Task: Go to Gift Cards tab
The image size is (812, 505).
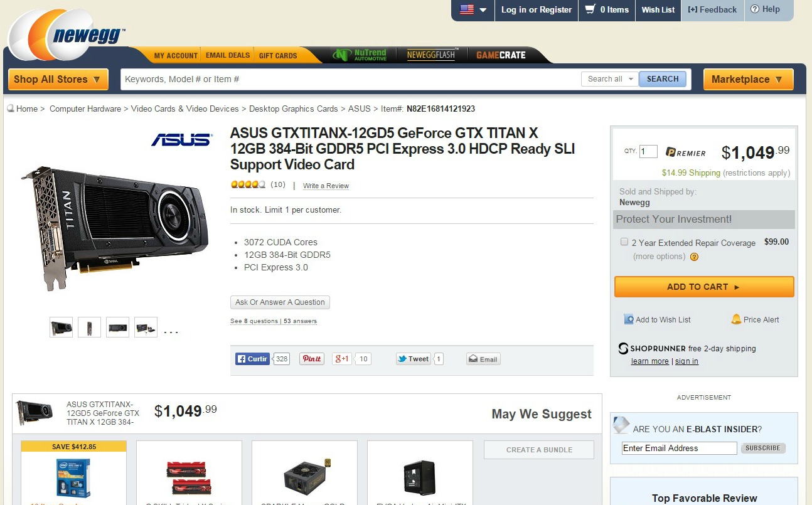Action: click(x=278, y=55)
